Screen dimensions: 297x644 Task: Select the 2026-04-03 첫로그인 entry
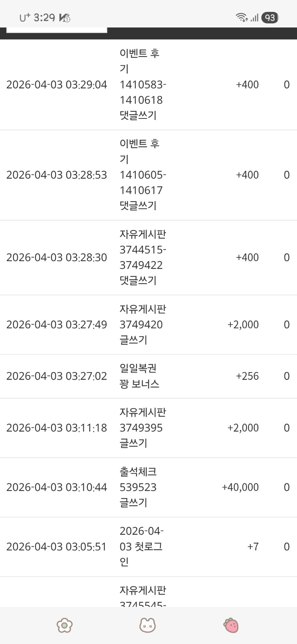pos(141,547)
